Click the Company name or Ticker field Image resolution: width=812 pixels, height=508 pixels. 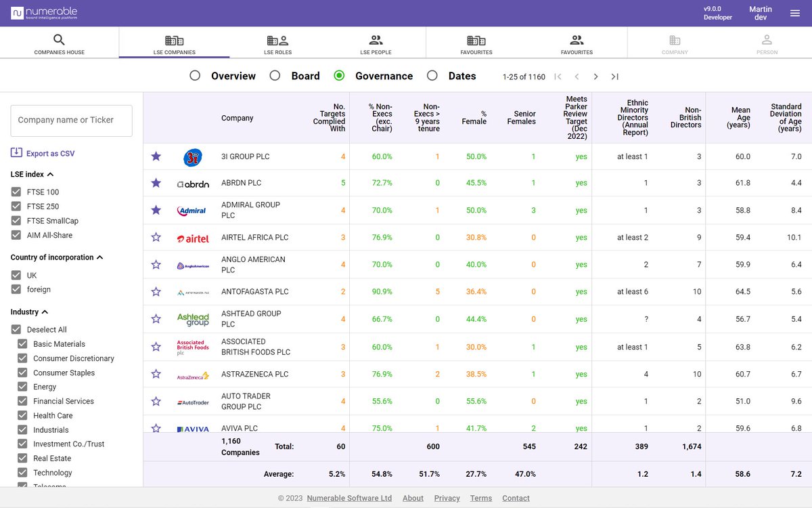pos(71,121)
